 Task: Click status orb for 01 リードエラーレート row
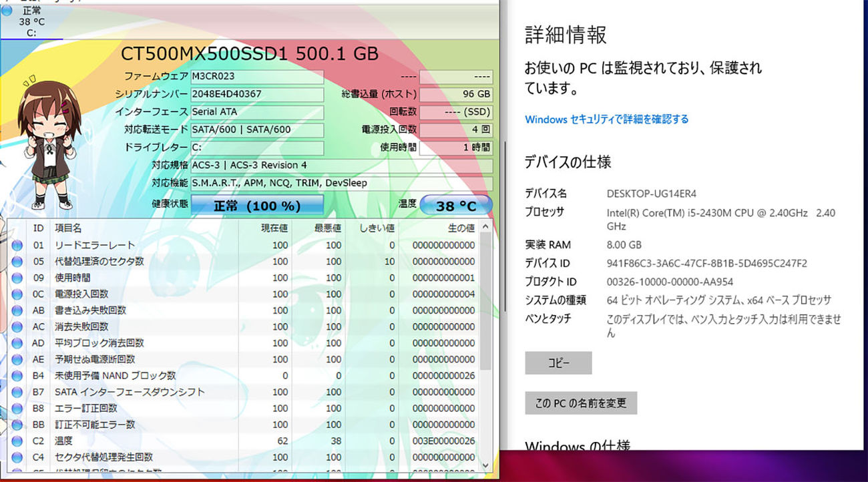[17, 245]
